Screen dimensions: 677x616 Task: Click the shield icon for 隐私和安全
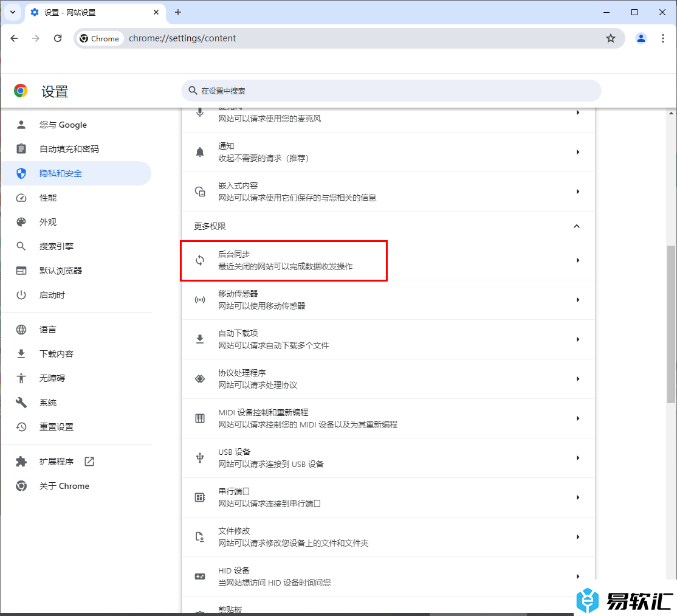click(x=21, y=173)
